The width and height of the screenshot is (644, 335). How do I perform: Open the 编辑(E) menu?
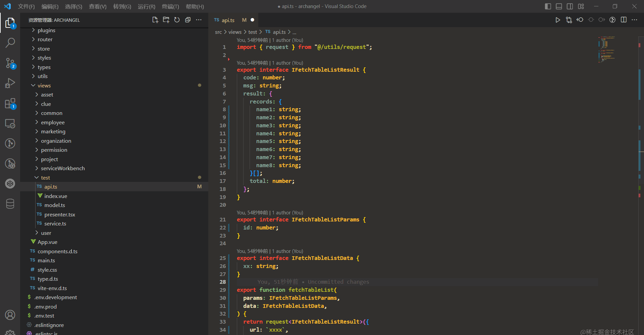click(50, 6)
